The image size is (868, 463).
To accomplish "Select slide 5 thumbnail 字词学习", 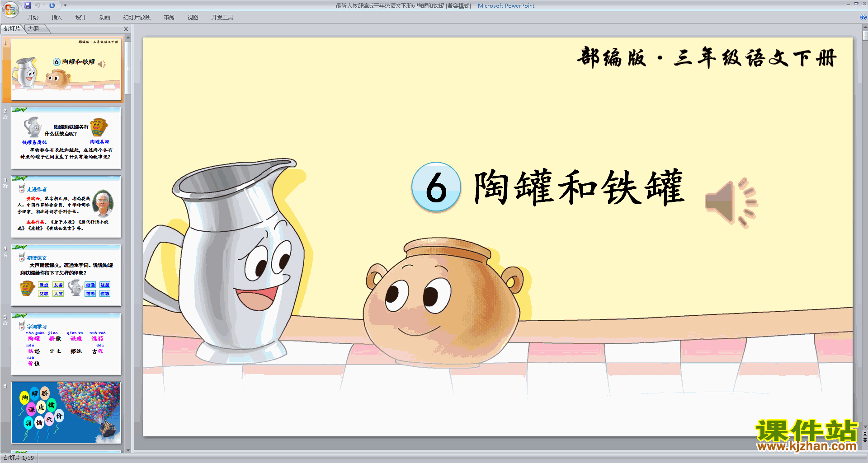I will [66, 344].
